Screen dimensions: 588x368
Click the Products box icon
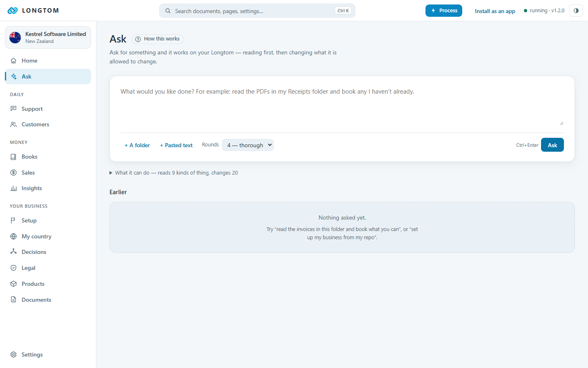[x=13, y=284]
